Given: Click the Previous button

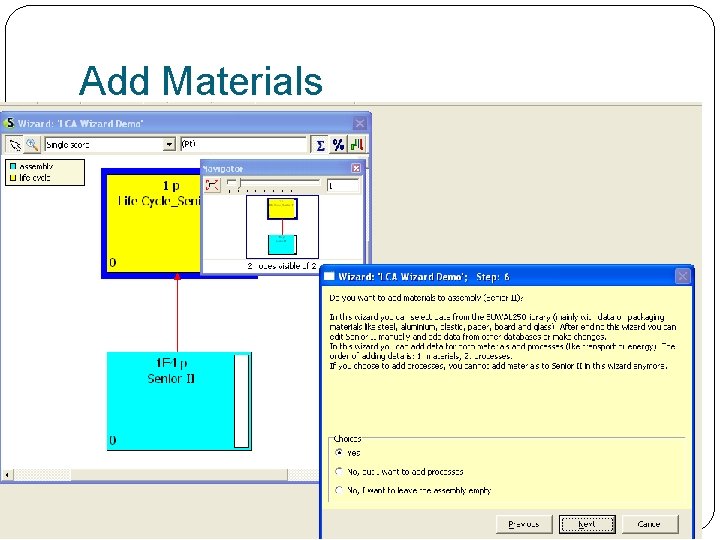Looking at the screenshot, I should pyautogui.click(x=524, y=524).
